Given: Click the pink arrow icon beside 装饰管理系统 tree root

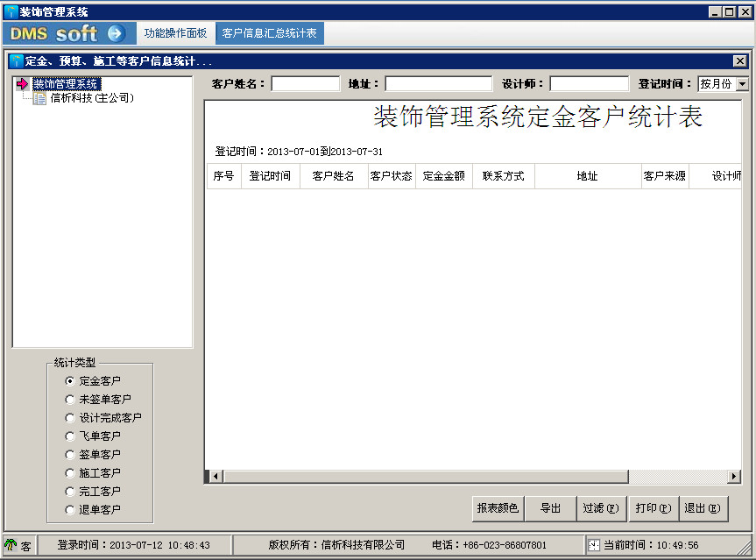Looking at the screenshot, I should click(22, 84).
